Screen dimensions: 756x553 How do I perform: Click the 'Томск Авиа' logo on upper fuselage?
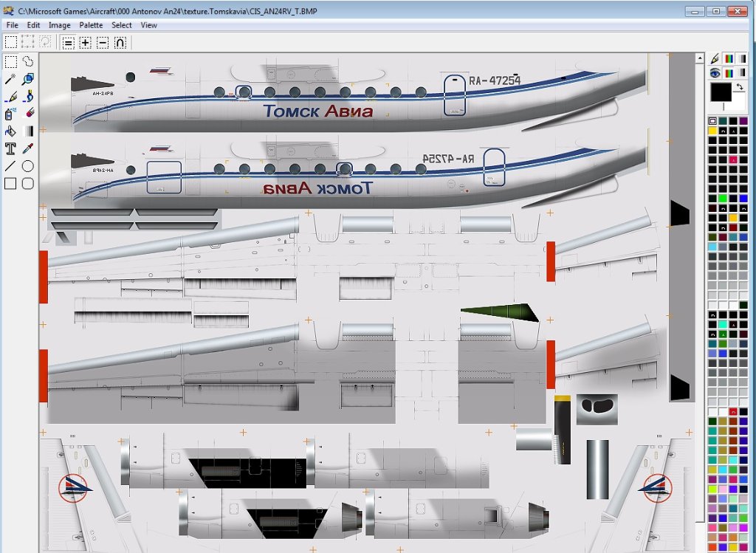click(318, 111)
